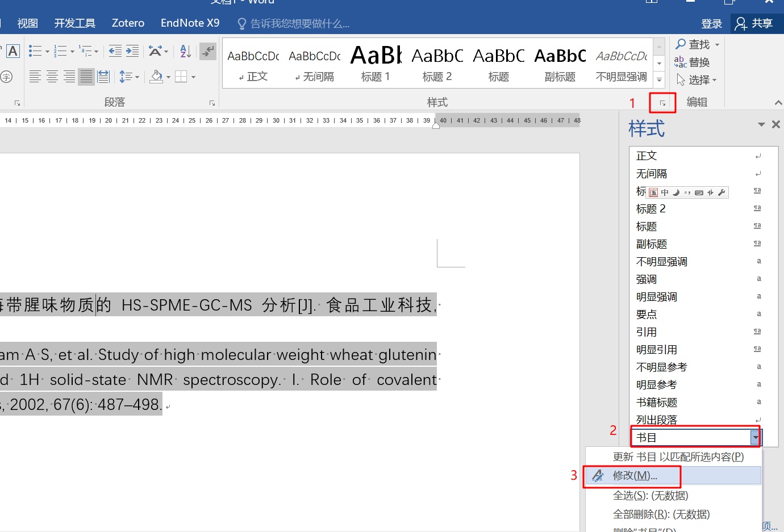Click the 查找 magnifier icon
The image size is (784, 532).
pyautogui.click(x=681, y=44)
